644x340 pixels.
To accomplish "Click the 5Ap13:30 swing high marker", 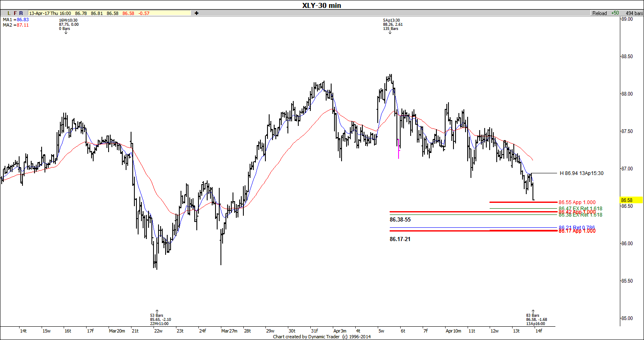I will coord(391,25).
